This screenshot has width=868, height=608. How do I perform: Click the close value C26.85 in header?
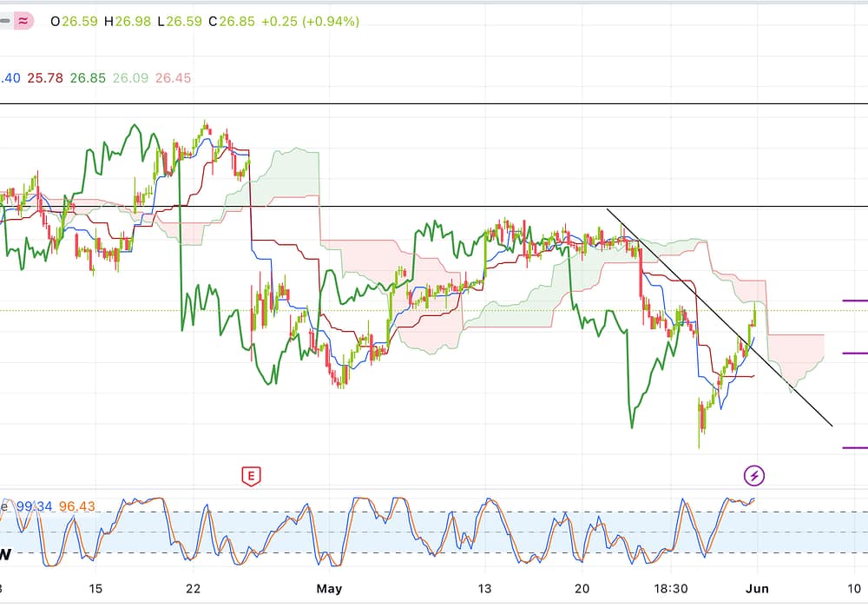[231, 21]
